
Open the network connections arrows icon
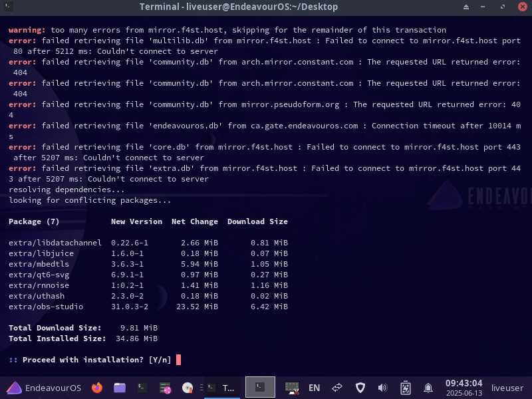coord(337,388)
